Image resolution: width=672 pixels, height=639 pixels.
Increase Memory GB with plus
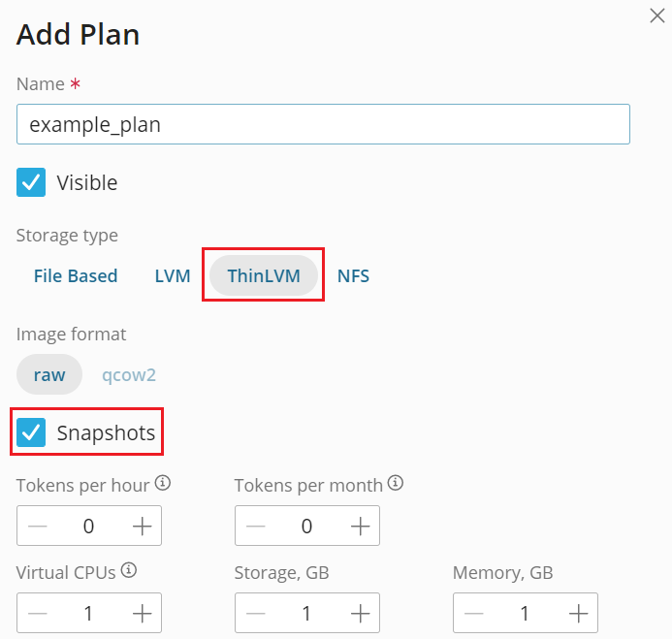[578, 613]
